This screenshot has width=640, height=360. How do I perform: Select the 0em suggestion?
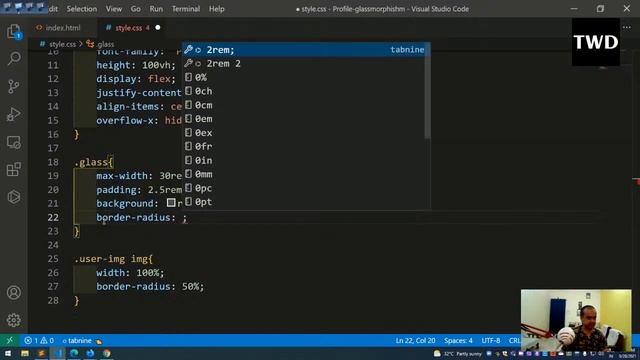coord(304,119)
